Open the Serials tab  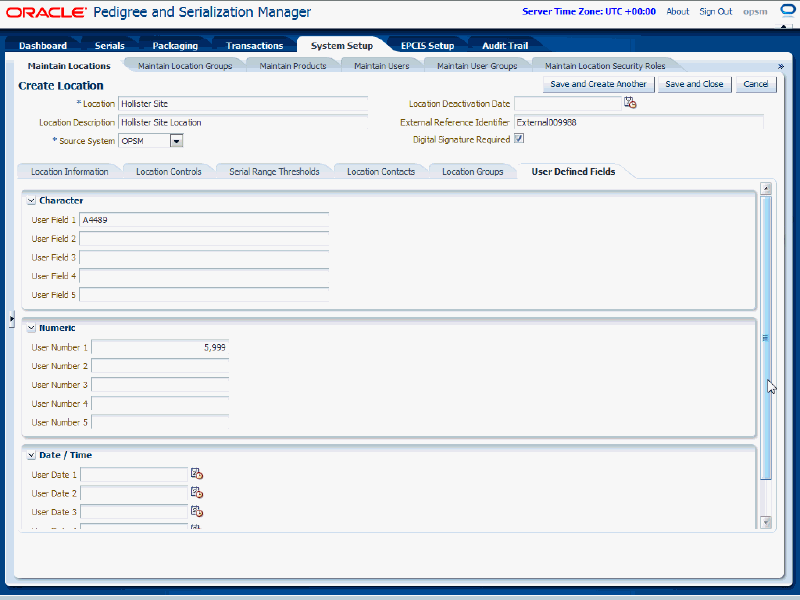(x=109, y=45)
